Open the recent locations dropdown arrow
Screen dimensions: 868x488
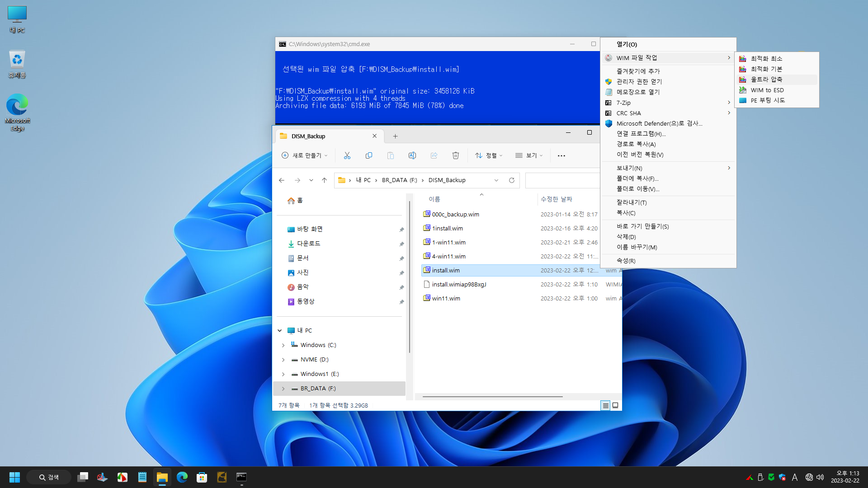click(311, 180)
